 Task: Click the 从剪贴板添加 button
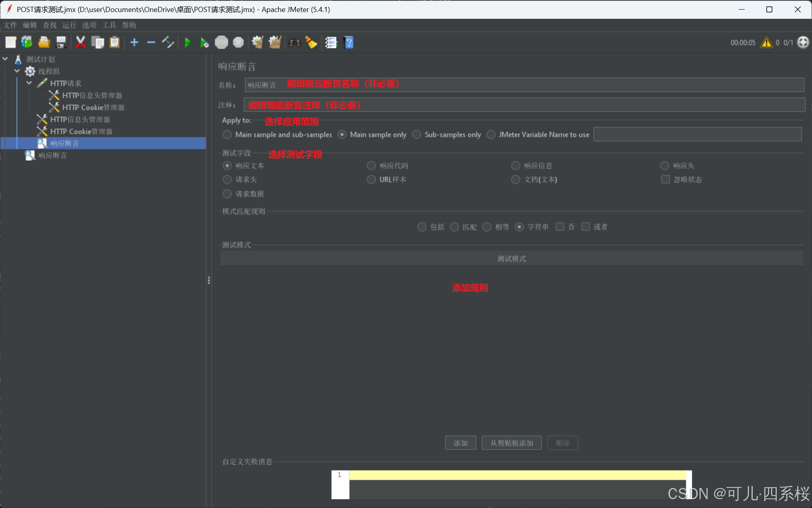(511, 443)
